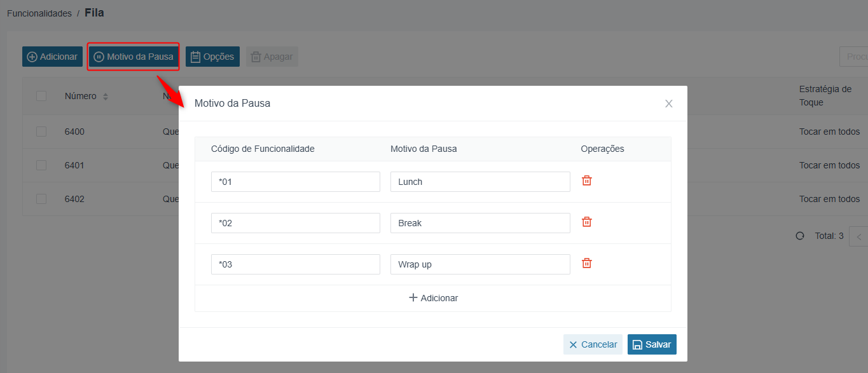This screenshot has width=868, height=373.
Task: Open the Motivo da Pausa button
Action: [134, 57]
